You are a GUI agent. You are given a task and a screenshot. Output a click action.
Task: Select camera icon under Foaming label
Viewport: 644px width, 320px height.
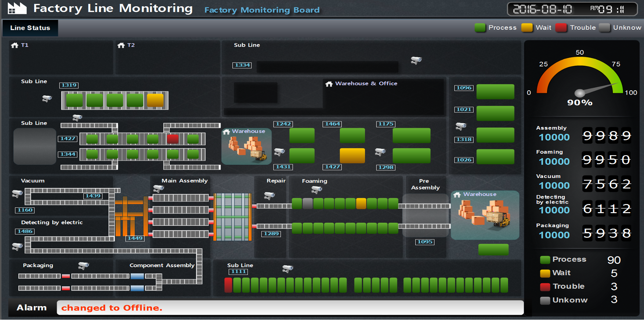coord(316,190)
